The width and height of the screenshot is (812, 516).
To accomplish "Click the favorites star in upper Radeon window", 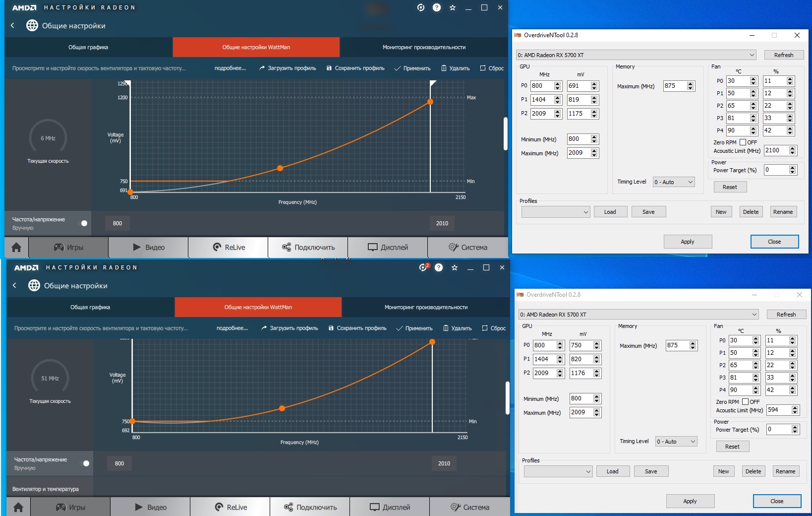I will click(453, 7).
